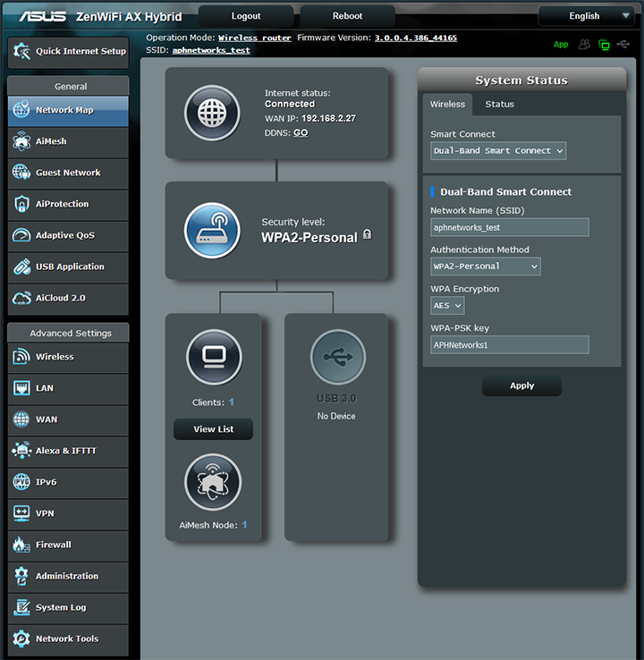
Task: Click the Network Name (SSID) text field
Action: pos(509,228)
